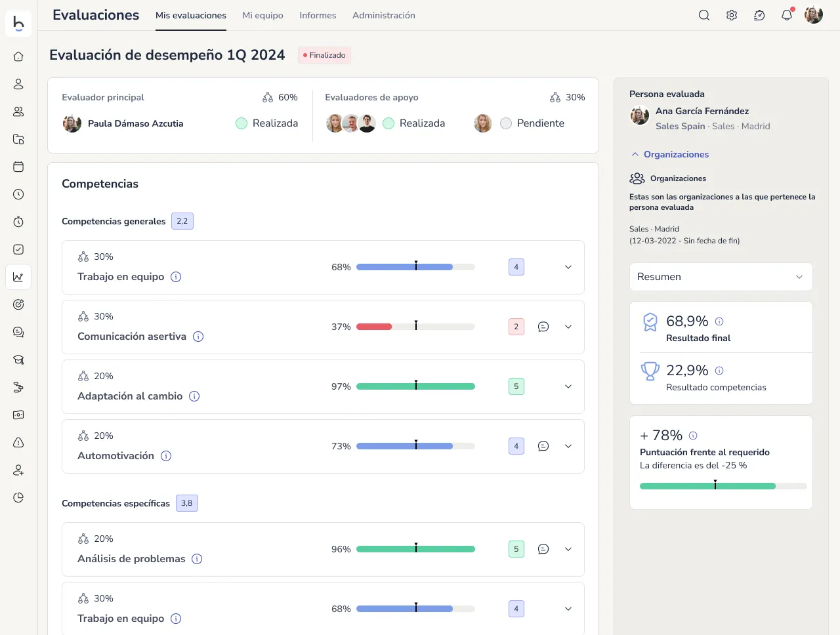This screenshot has height=635, width=840.
Task: Click Paula Dámaso Azcutia evaluator name
Action: point(136,123)
